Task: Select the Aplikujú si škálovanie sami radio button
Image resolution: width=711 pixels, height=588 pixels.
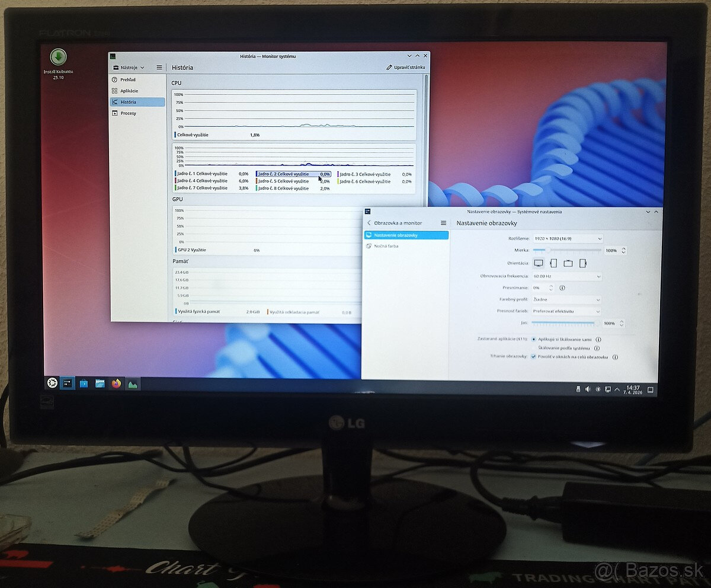Action: point(534,340)
